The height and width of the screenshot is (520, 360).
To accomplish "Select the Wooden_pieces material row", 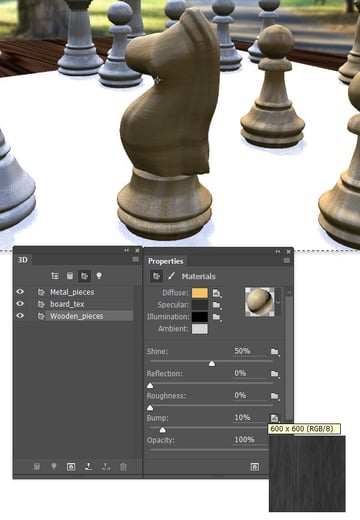I will point(84,316).
